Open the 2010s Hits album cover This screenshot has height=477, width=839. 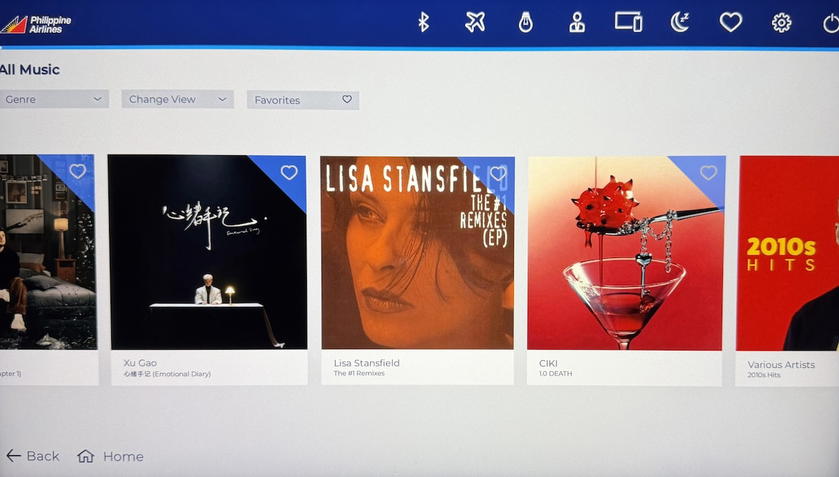tap(788, 253)
